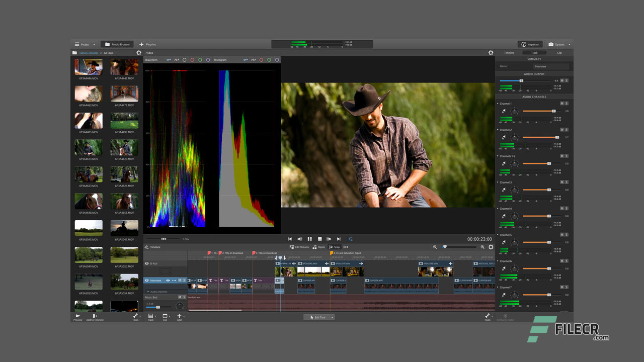The height and width of the screenshot is (362, 644).
Task: Solo Channel 2 in Inspector
Action: pos(567,130)
